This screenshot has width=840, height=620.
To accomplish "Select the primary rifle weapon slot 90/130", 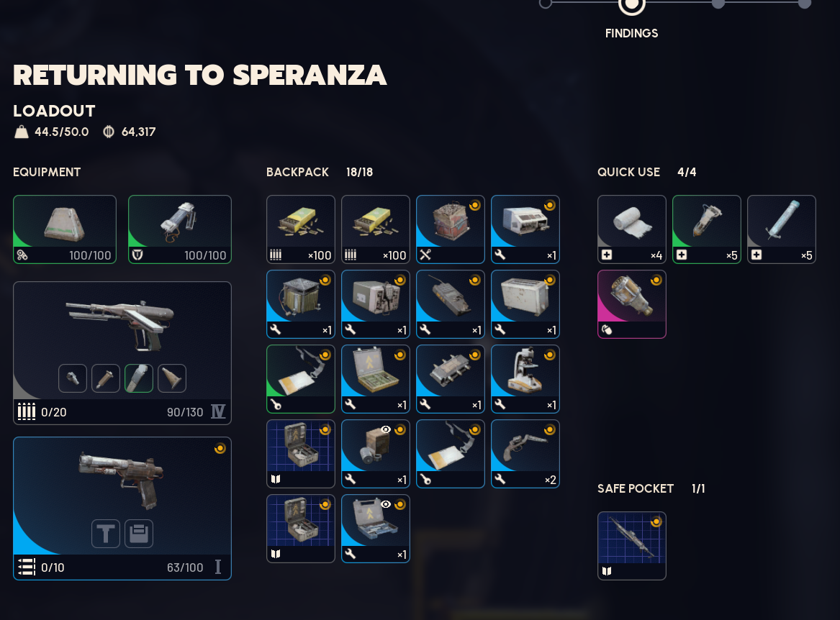I will point(122,353).
